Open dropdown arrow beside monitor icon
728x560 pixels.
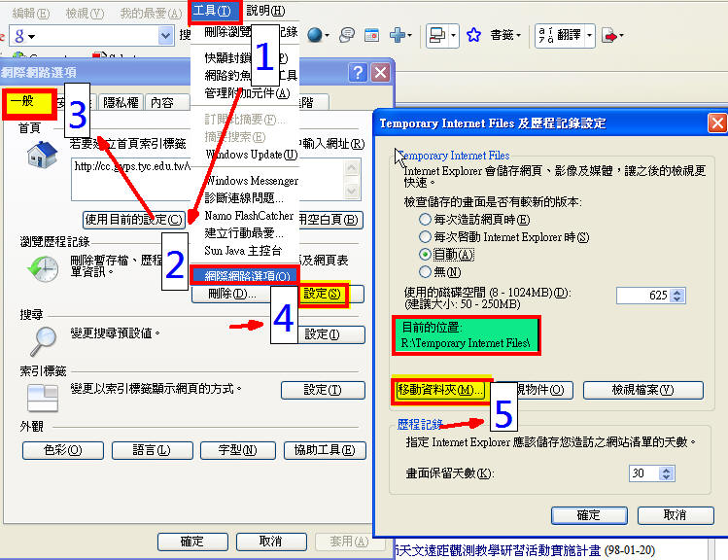[x=453, y=35]
